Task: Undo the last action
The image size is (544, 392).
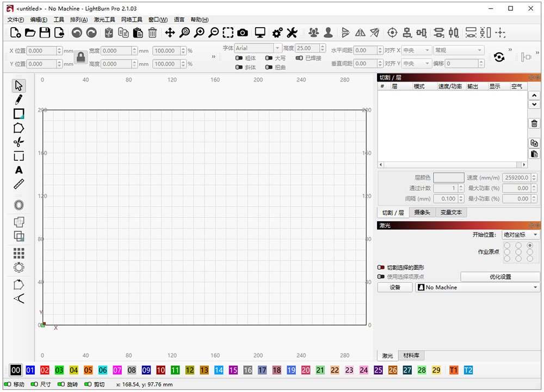Action: click(77, 33)
